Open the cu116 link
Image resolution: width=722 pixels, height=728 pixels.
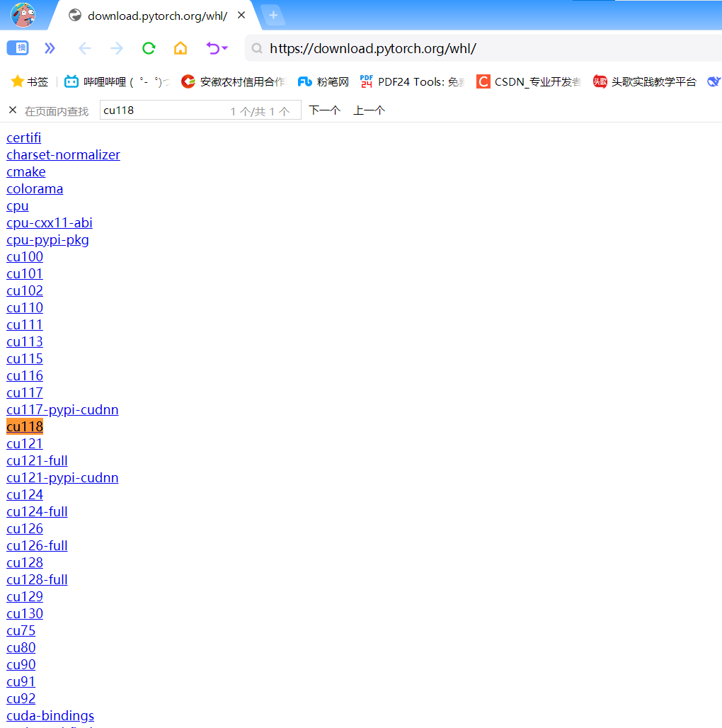coord(25,375)
